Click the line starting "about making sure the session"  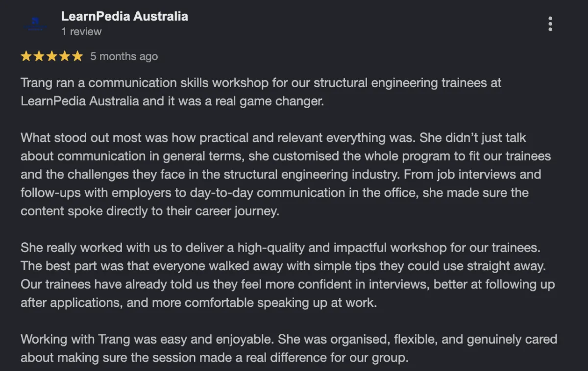[x=214, y=357]
